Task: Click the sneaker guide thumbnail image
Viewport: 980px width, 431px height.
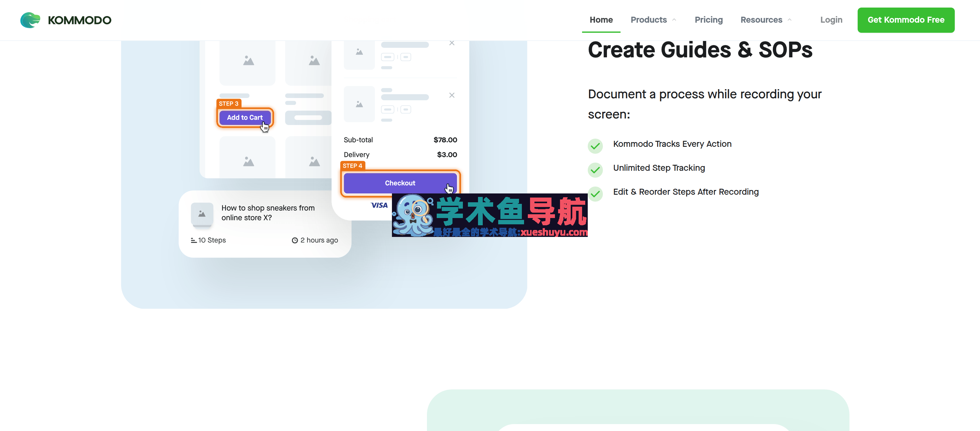Action: (x=202, y=214)
